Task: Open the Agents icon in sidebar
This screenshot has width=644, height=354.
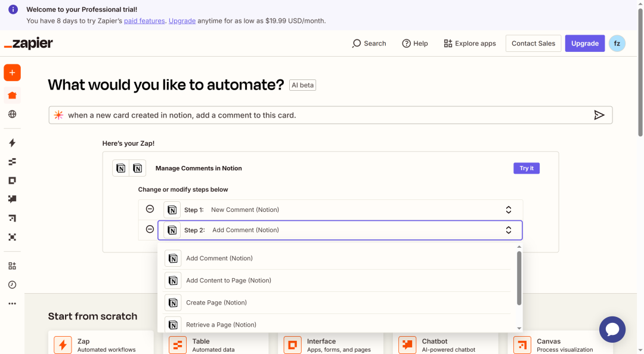Action: coord(13,237)
